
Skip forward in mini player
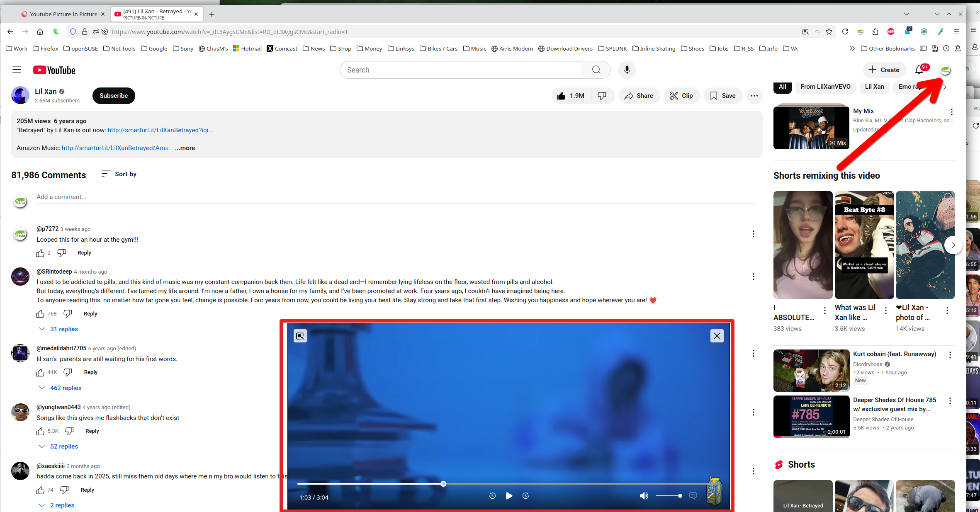click(525, 496)
